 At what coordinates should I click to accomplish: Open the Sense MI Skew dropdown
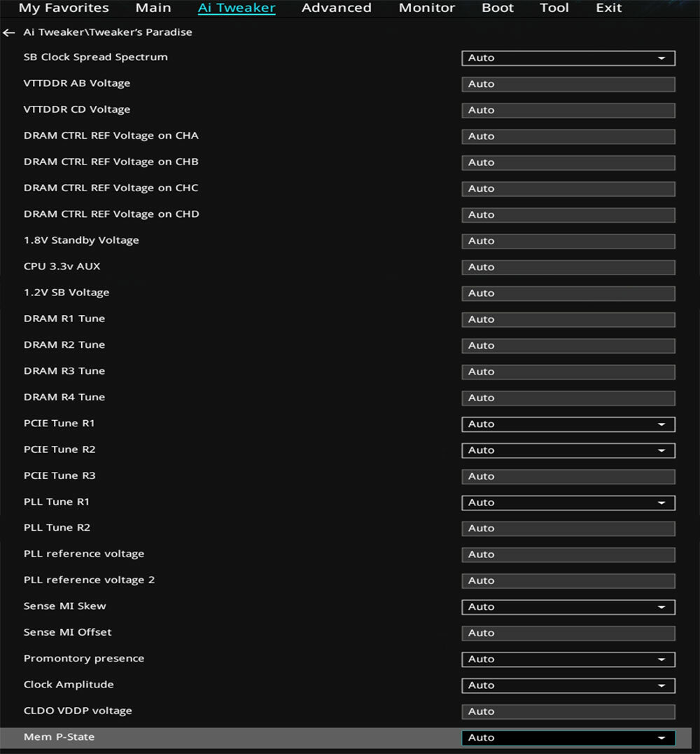[x=568, y=607]
